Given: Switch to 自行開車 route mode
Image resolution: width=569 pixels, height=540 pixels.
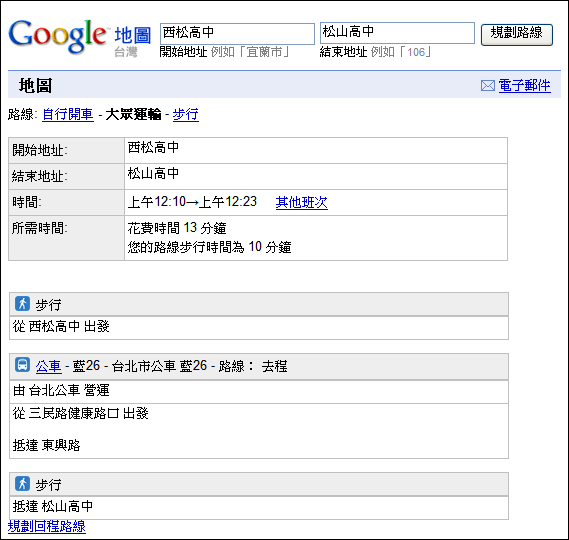Looking at the screenshot, I should 68,114.
